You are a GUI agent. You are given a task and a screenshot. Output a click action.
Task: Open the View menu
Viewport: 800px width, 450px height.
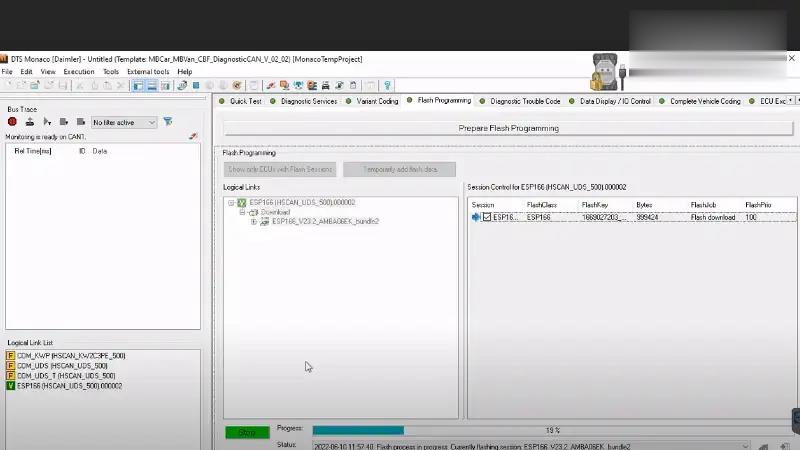(x=48, y=72)
